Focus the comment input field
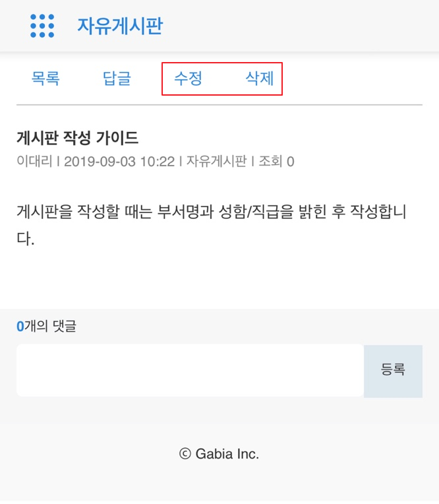This screenshot has height=504, width=439. 190,370
